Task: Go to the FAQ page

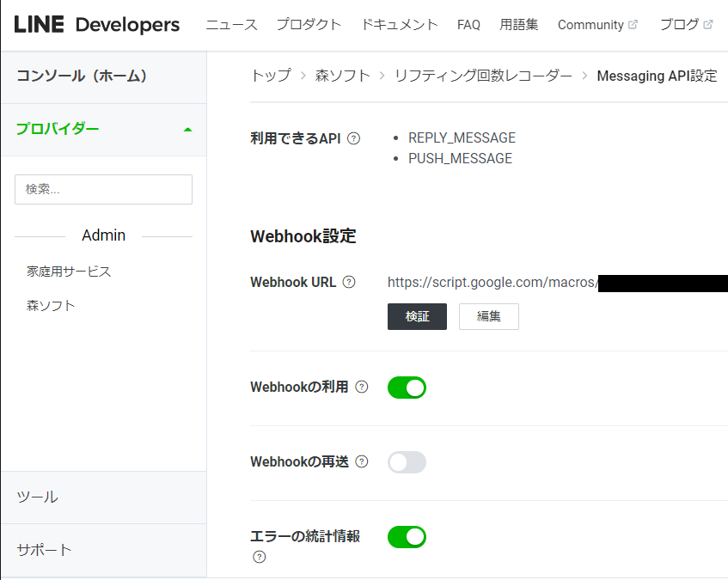Action: [x=468, y=25]
